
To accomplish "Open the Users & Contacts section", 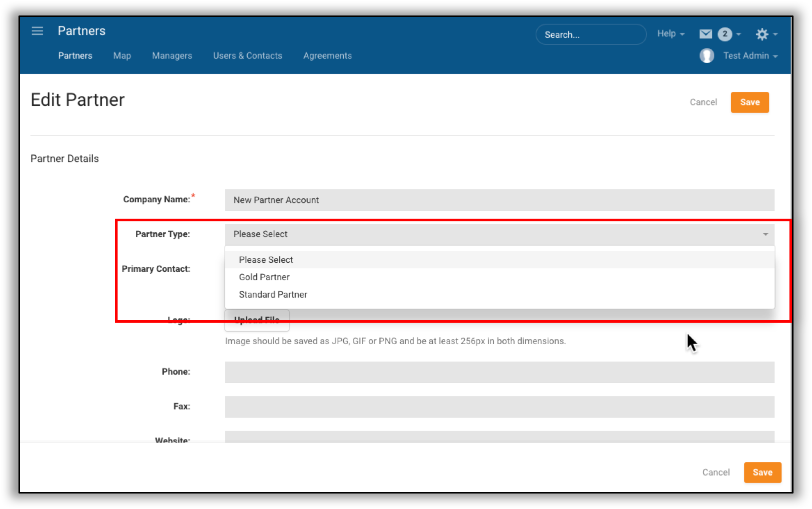I will pyautogui.click(x=247, y=55).
